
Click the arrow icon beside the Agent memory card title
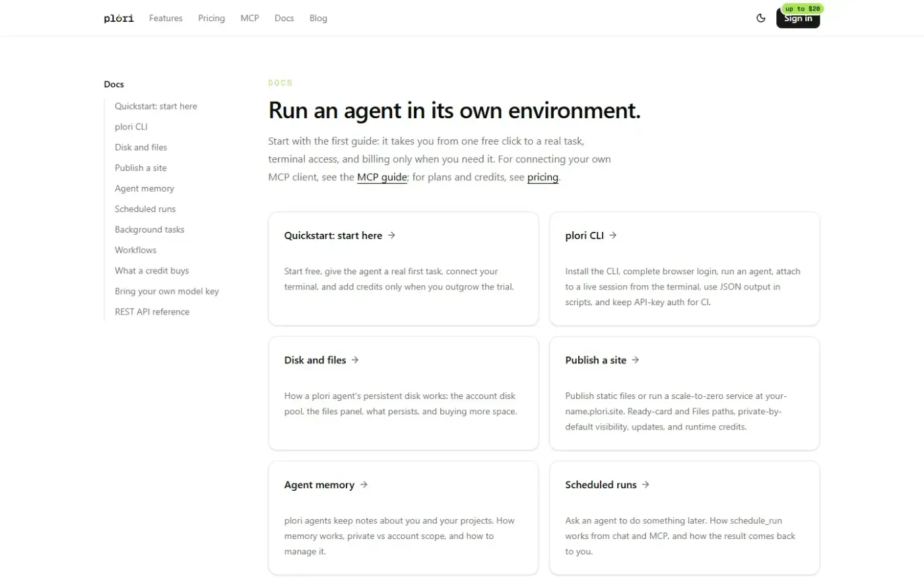[x=364, y=485]
